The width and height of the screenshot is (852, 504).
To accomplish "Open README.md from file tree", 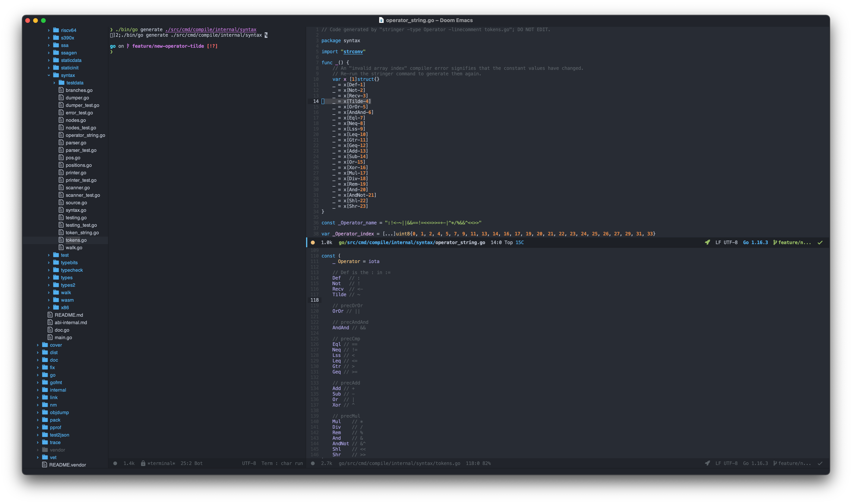I will [x=69, y=315].
